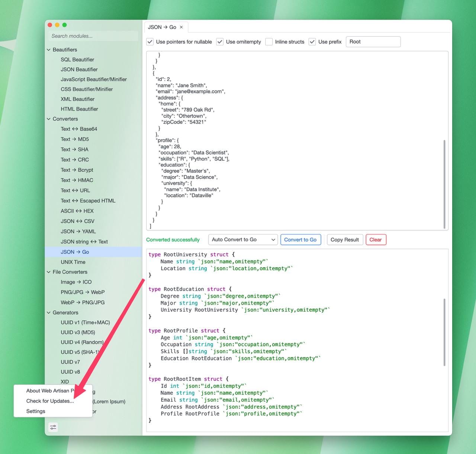Collapse the File Converters section

(x=48, y=272)
